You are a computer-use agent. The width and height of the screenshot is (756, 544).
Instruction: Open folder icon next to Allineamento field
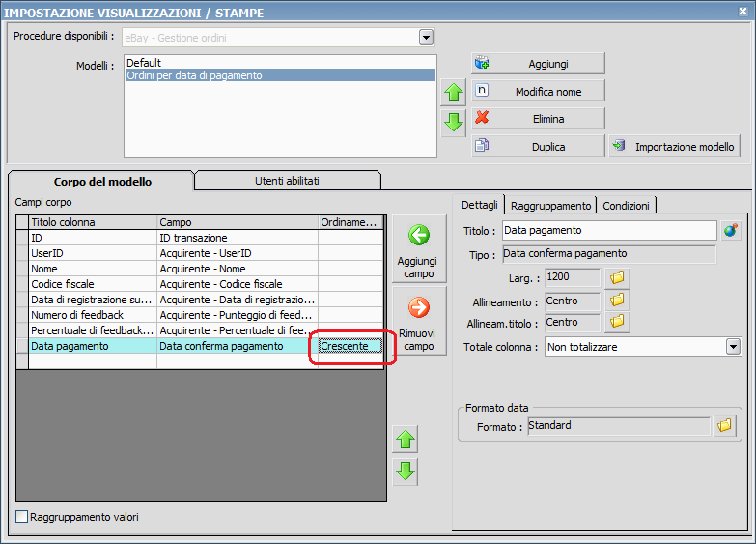[617, 301]
